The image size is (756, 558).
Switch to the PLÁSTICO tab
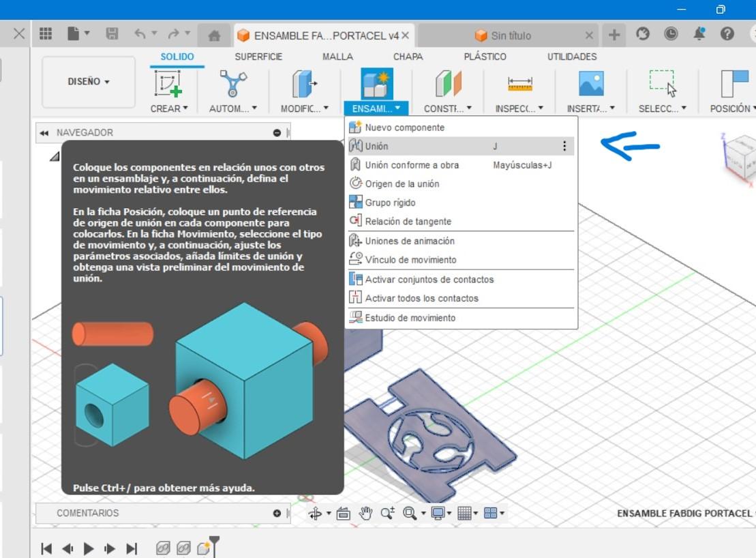tap(485, 57)
